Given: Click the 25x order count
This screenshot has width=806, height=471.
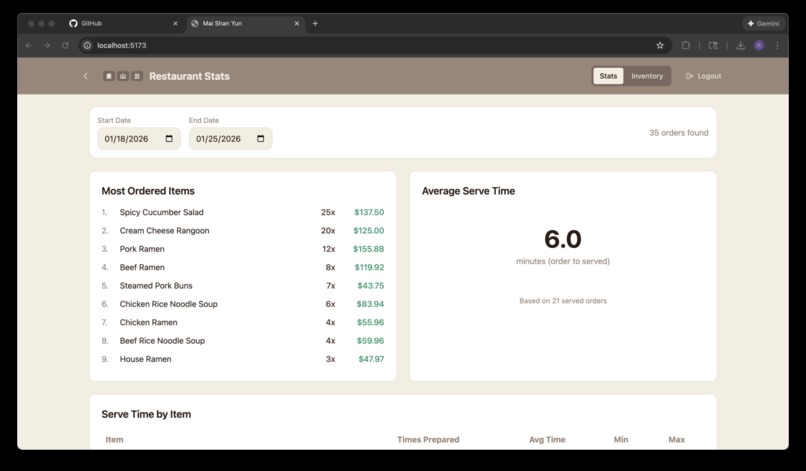Looking at the screenshot, I should [328, 212].
